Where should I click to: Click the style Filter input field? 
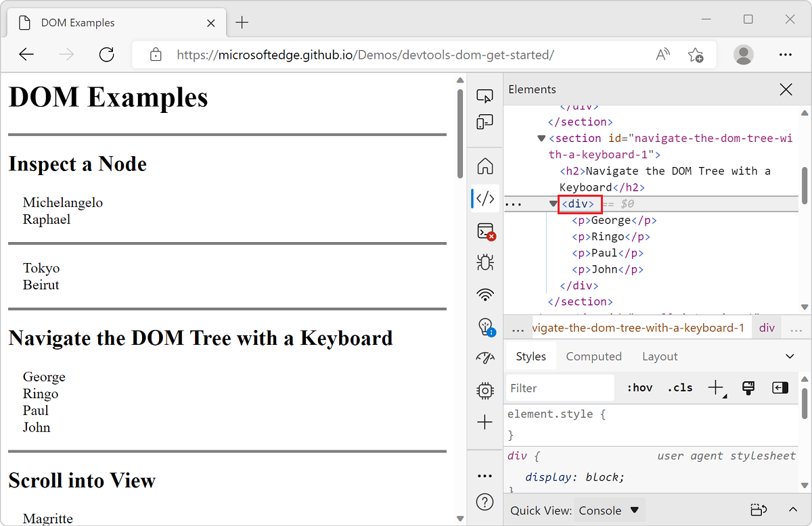click(x=559, y=387)
